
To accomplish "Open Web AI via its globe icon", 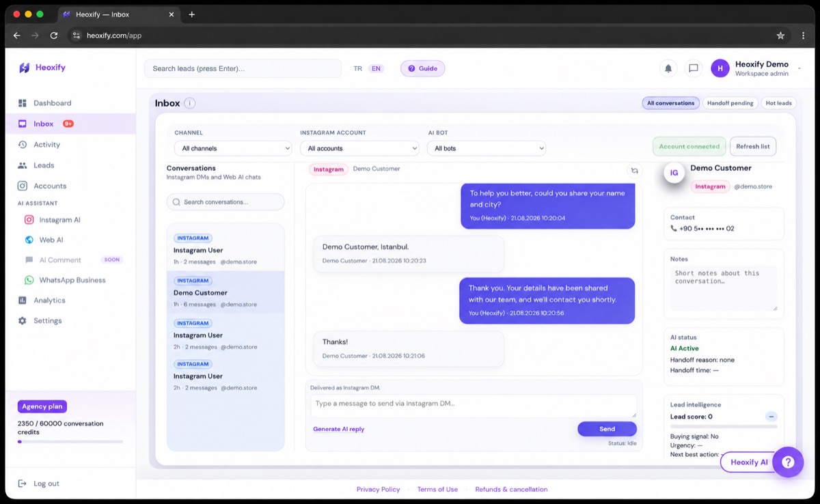I will click(x=29, y=240).
